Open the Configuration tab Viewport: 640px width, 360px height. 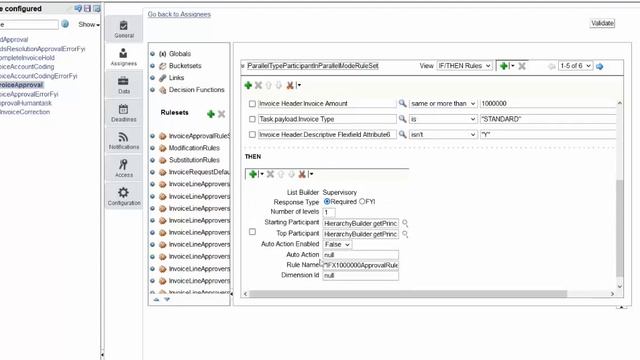click(124, 196)
